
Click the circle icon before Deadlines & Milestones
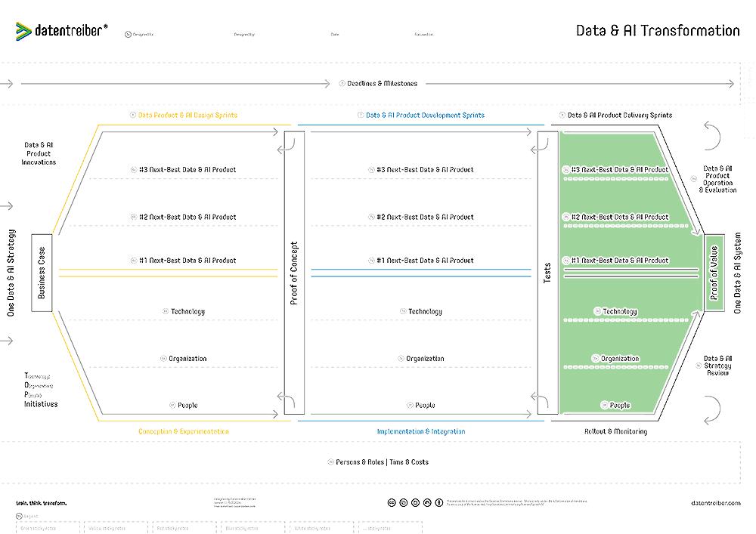(x=342, y=83)
